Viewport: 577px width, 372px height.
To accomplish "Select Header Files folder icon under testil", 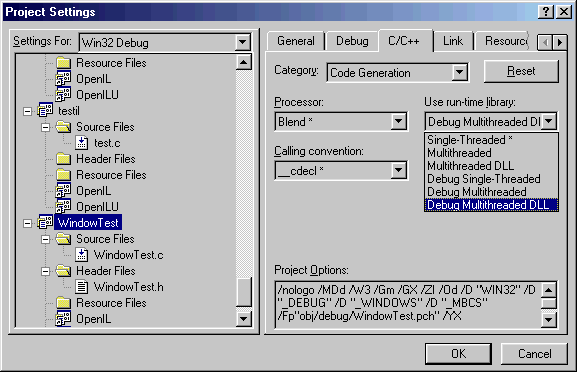I will click(x=63, y=159).
